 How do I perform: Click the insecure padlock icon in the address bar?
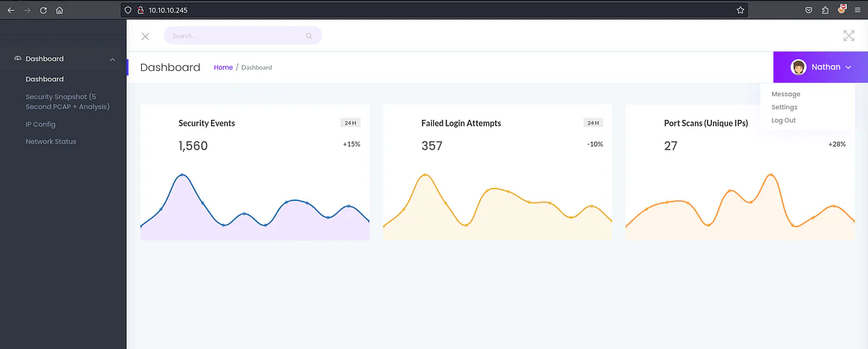pos(140,10)
